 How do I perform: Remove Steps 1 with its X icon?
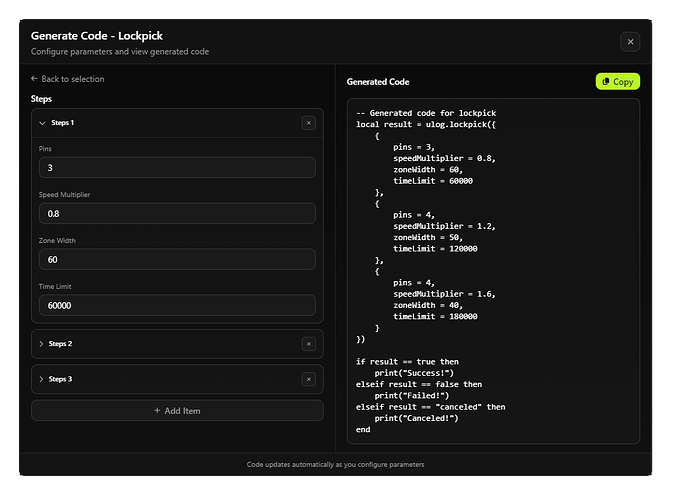click(308, 123)
